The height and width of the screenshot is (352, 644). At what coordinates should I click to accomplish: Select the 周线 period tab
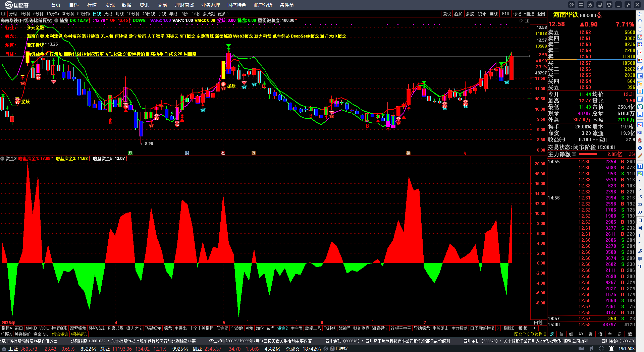(x=108, y=14)
